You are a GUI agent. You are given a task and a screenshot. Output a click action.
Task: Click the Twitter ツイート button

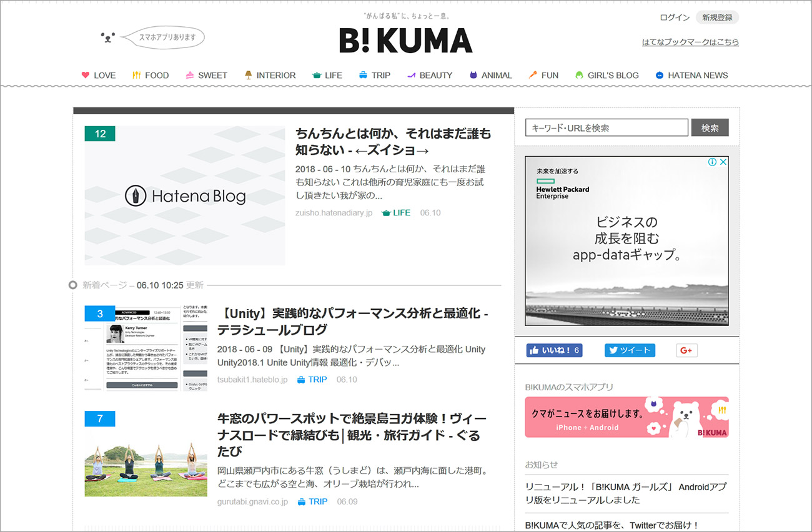(x=630, y=350)
